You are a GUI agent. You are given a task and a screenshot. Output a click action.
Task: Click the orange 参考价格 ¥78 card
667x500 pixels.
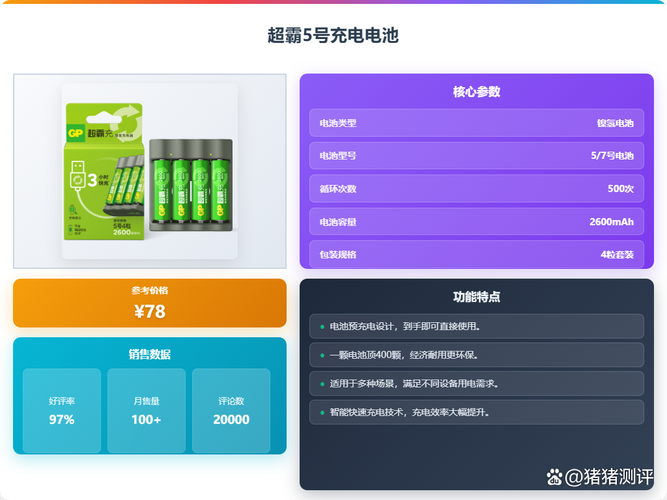pyautogui.click(x=150, y=303)
